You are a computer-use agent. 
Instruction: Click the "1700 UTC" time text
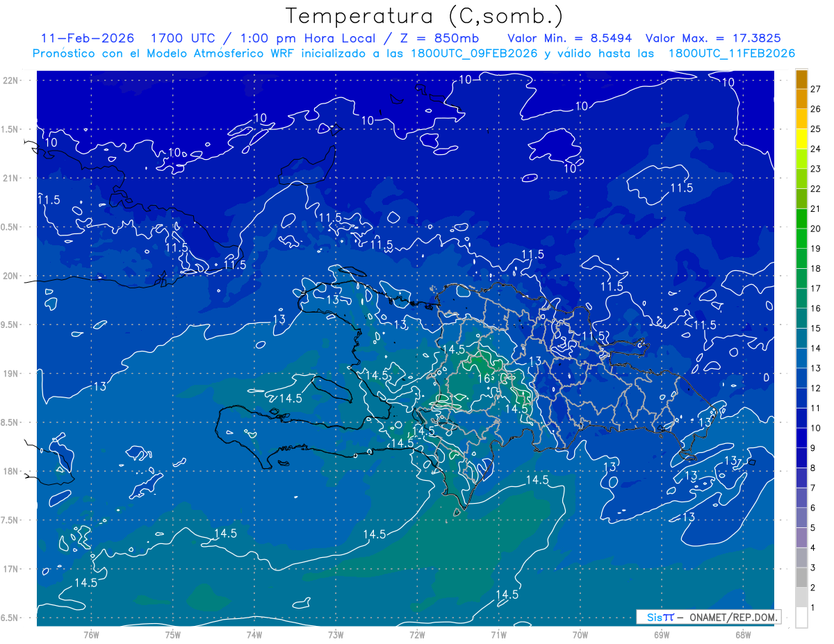(x=184, y=38)
